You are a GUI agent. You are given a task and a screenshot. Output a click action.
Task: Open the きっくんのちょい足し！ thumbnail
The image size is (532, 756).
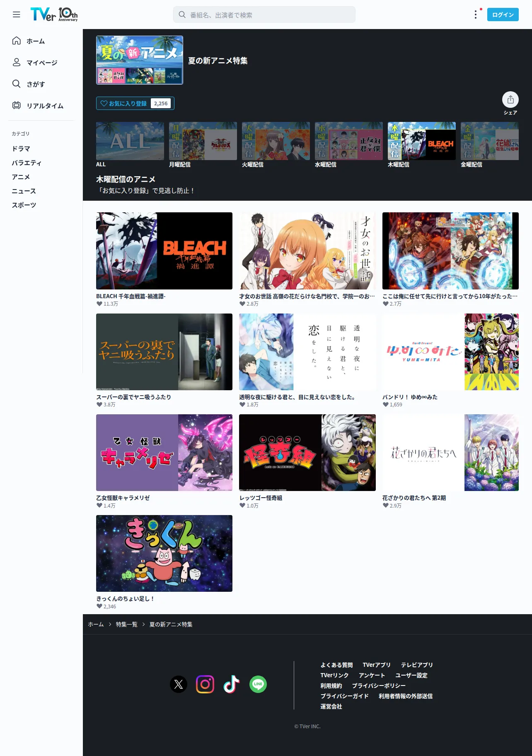coord(164,553)
